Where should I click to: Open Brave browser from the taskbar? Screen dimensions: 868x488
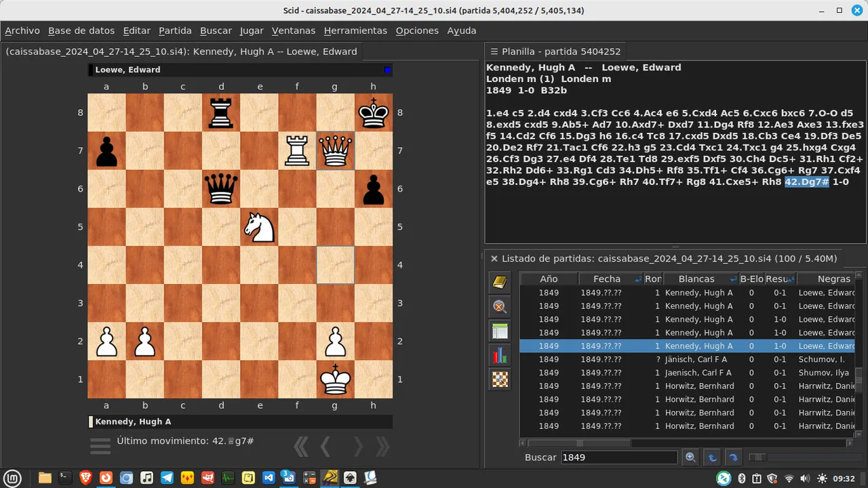85,478
